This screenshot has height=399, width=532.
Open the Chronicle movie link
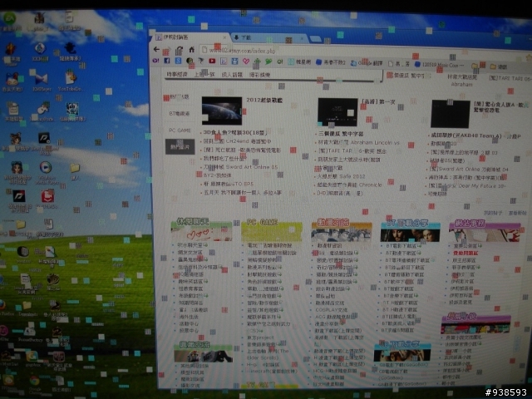pos(349,185)
